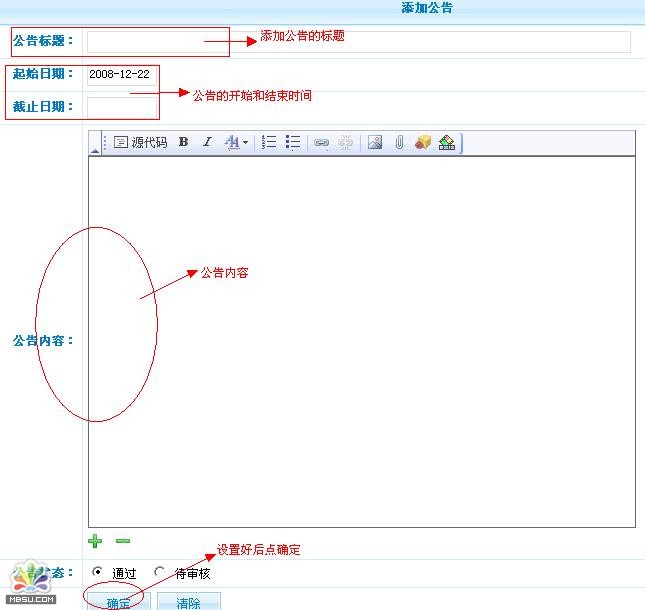Click the insert link icon
This screenshot has height=610, width=645.
coord(321,143)
